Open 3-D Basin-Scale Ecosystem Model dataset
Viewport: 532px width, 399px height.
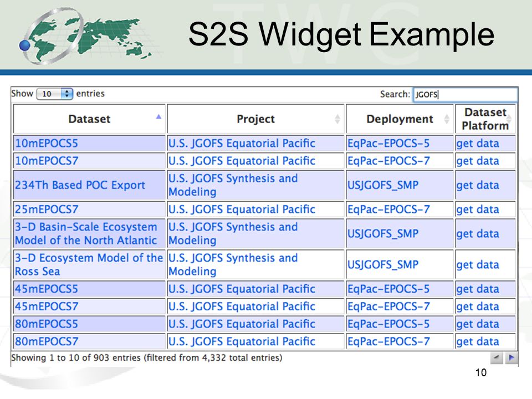pos(86,233)
